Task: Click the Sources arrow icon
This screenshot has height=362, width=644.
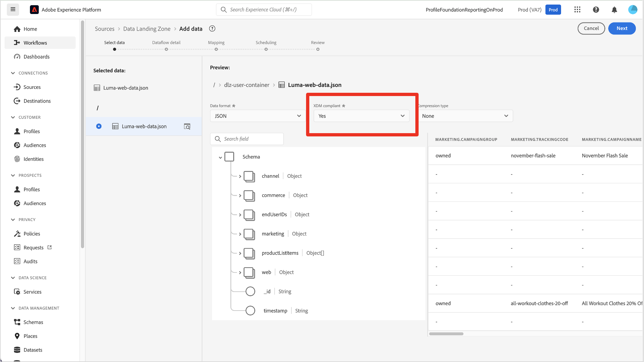Action: [x=17, y=87]
